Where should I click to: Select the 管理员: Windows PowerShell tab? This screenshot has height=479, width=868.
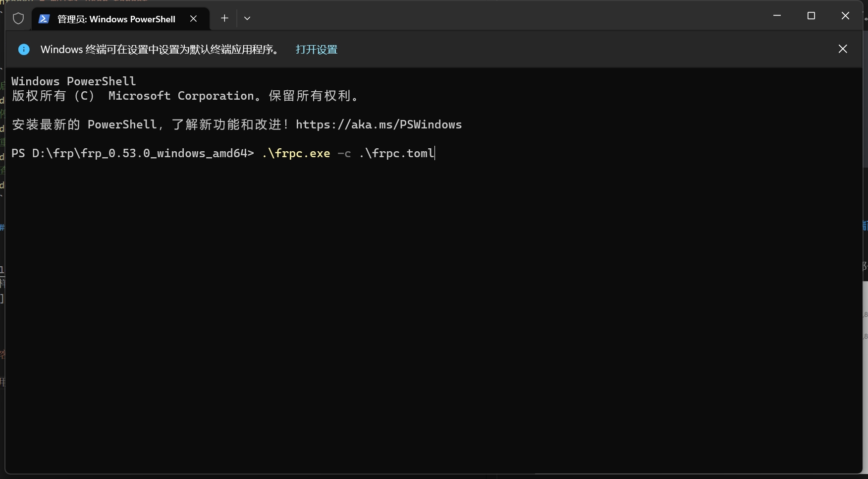click(121, 19)
